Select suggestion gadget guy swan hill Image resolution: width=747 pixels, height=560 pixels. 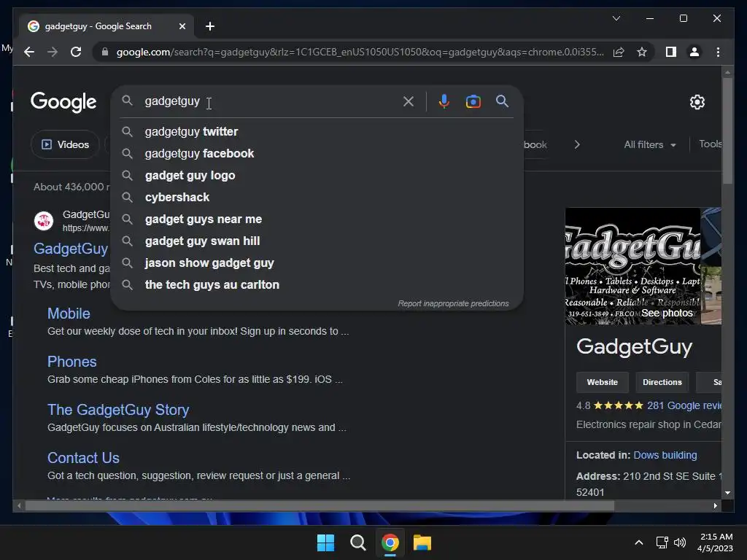coord(317,241)
